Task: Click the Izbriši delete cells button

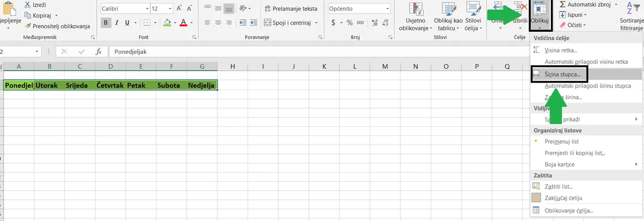Action: [520, 17]
